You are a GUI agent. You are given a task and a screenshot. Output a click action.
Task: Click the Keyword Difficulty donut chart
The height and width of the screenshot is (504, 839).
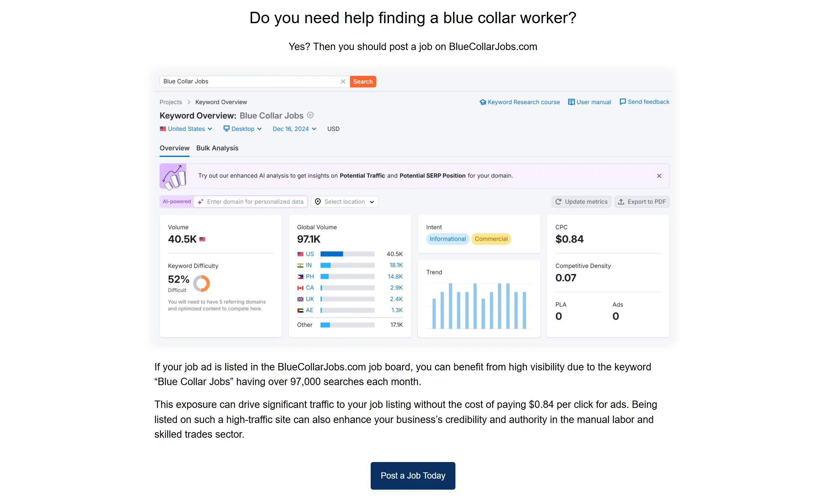pos(202,283)
